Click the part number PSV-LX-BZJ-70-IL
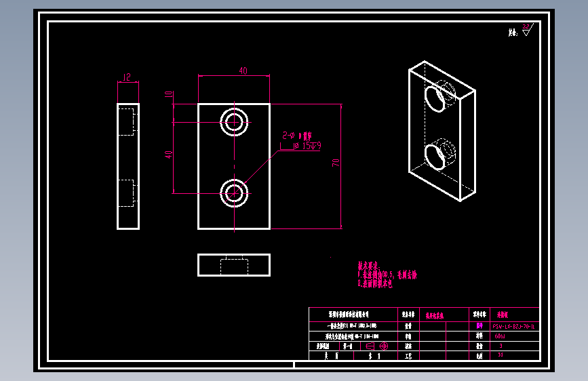Image resolution: width=588 pixels, height=381 pixels. pos(514,326)
